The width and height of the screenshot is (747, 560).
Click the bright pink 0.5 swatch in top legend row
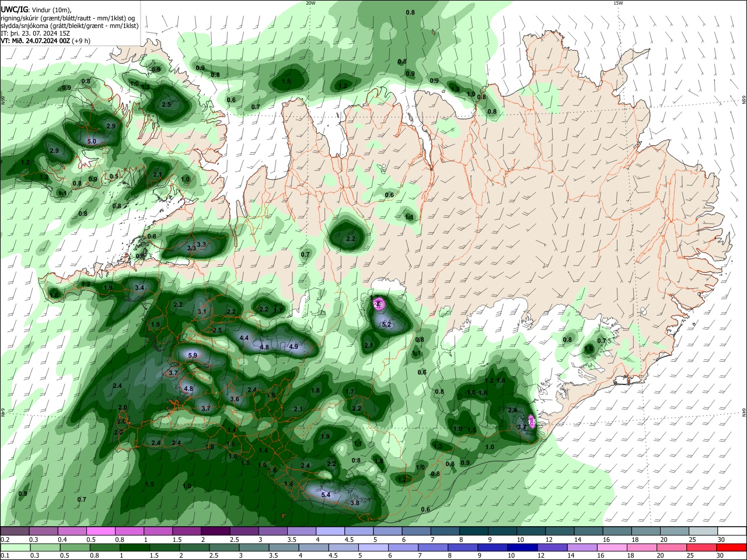click(101, 531)
